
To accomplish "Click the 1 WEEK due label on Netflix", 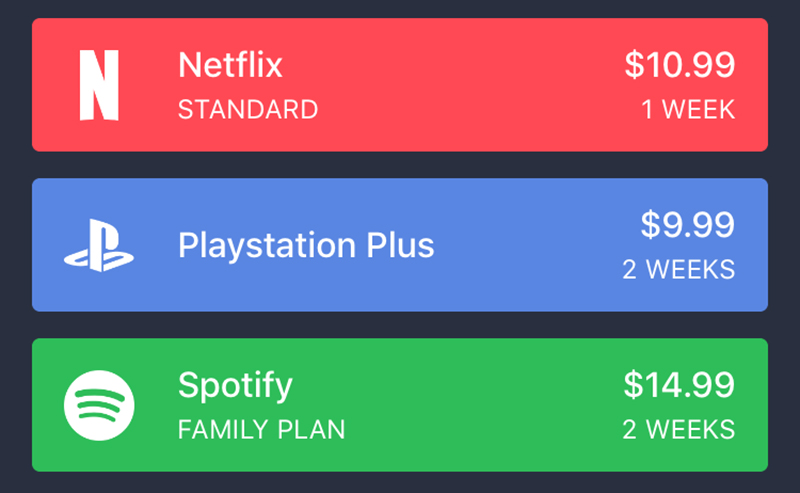I will 688,110.
